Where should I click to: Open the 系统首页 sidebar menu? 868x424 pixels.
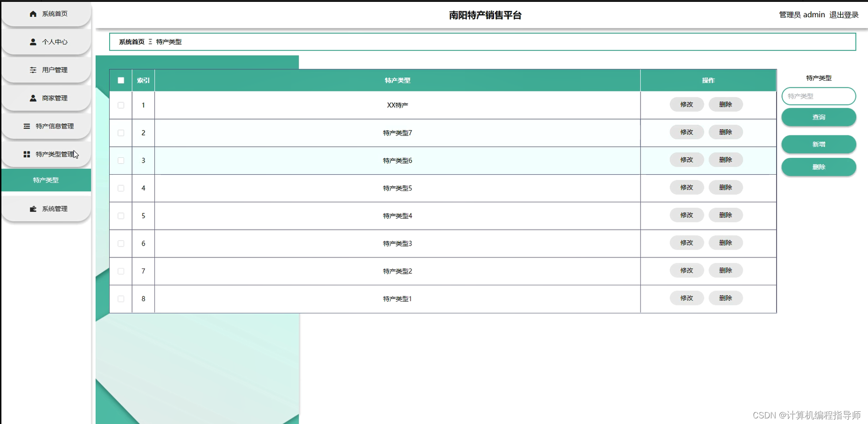tap(46, 14)
